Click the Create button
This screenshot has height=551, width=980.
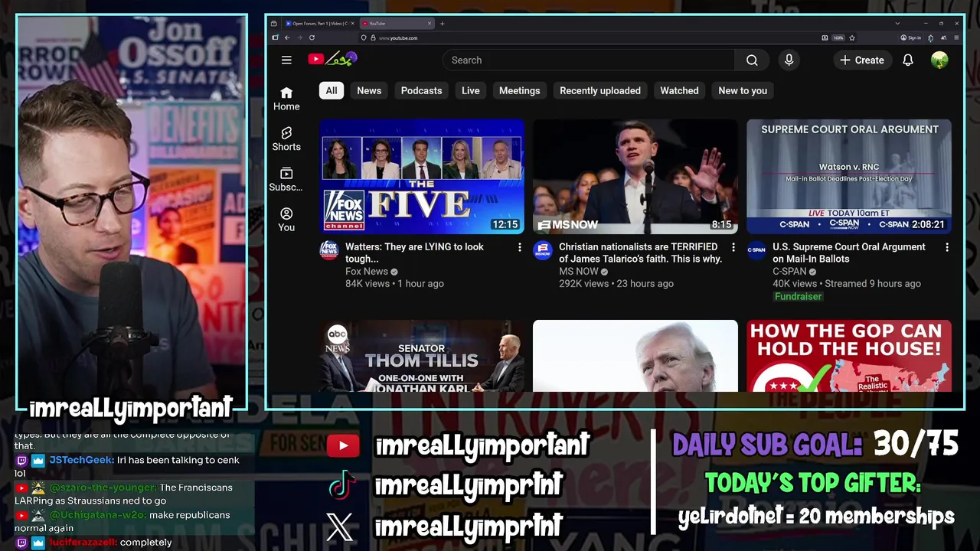click(861, 60)
